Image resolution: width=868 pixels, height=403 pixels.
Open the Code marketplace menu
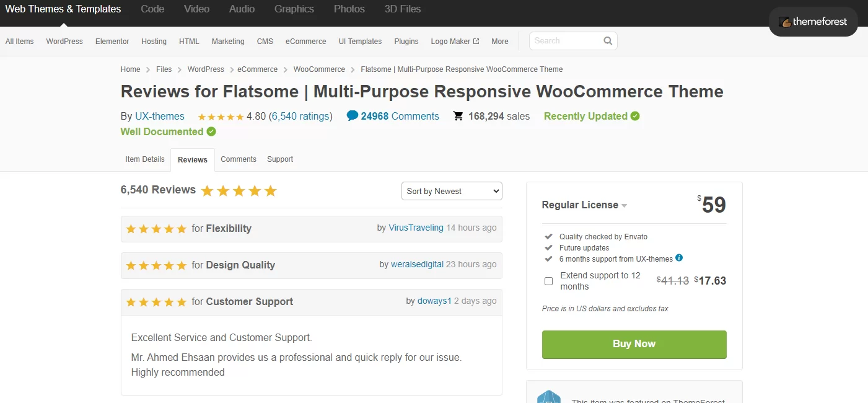(152, 9)
